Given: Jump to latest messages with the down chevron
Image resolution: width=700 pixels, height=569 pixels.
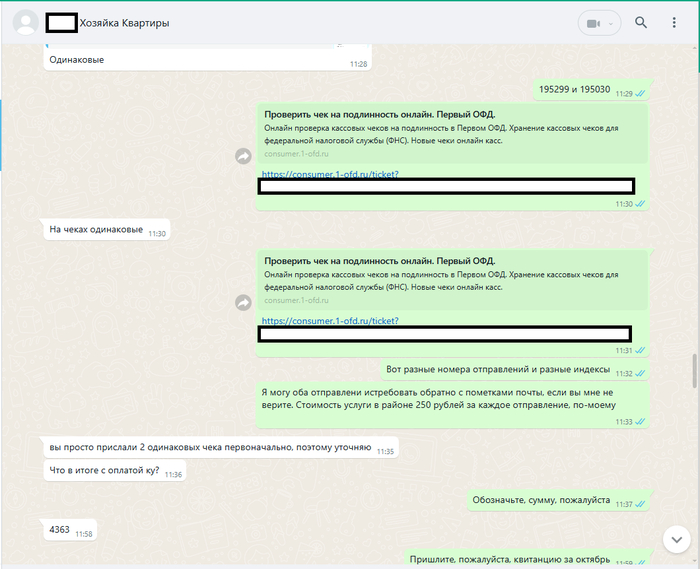Looking at the screenshot, I should click(x=675, y=538).
